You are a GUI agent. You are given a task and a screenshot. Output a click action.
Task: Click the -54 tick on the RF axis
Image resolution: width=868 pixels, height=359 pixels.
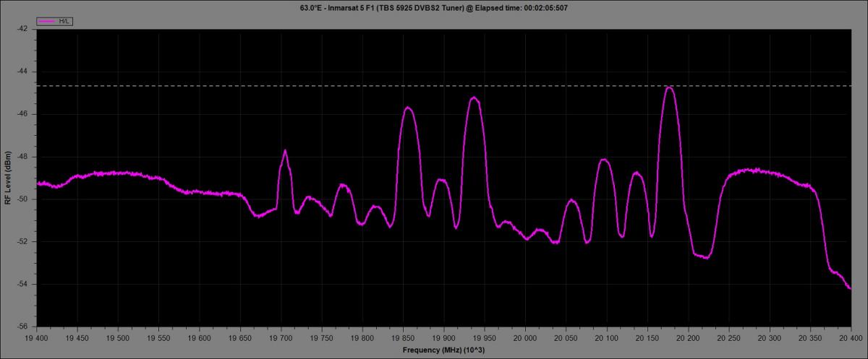click(22, 284)
